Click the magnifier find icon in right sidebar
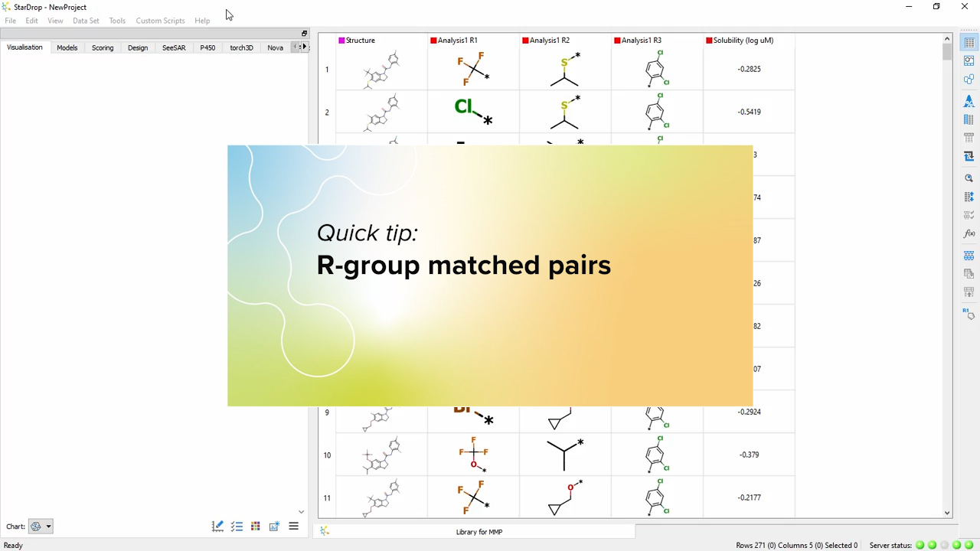The width and height of the screenshot is (980, 551). point(969,178)
